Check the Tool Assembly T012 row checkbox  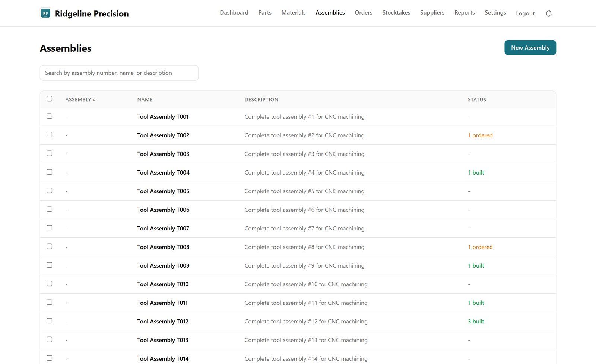coord(50,321)
